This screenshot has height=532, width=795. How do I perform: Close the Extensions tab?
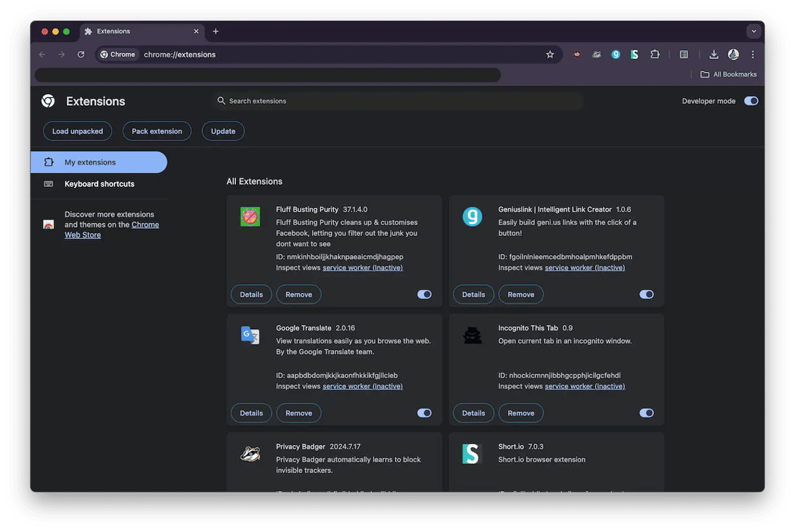click(x=196, y=31)
